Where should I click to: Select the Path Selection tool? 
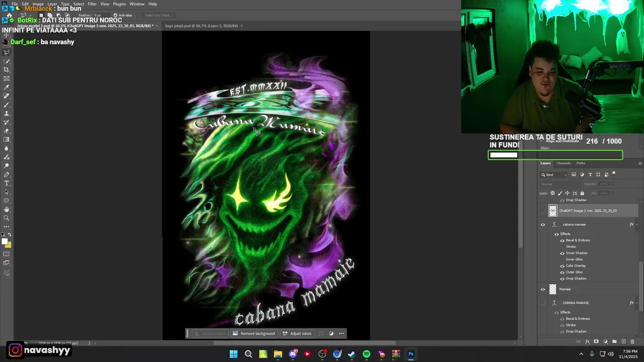[x=7, y=192]
